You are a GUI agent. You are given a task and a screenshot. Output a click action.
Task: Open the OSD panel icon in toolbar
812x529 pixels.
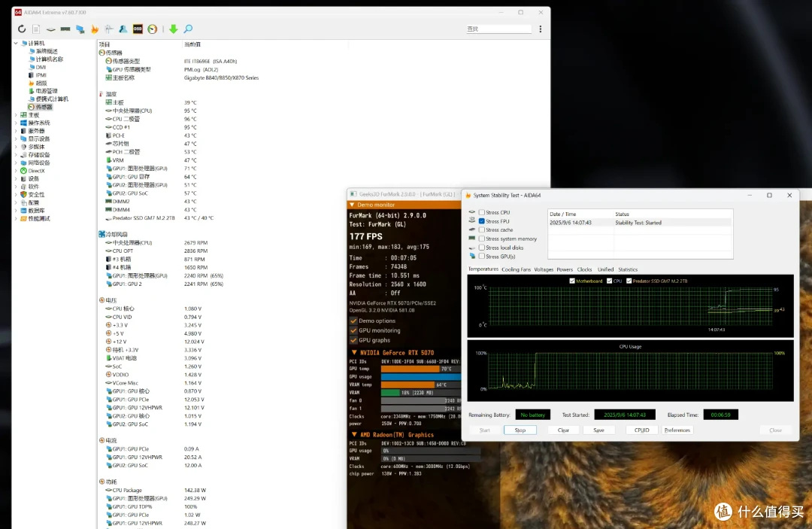138,29
